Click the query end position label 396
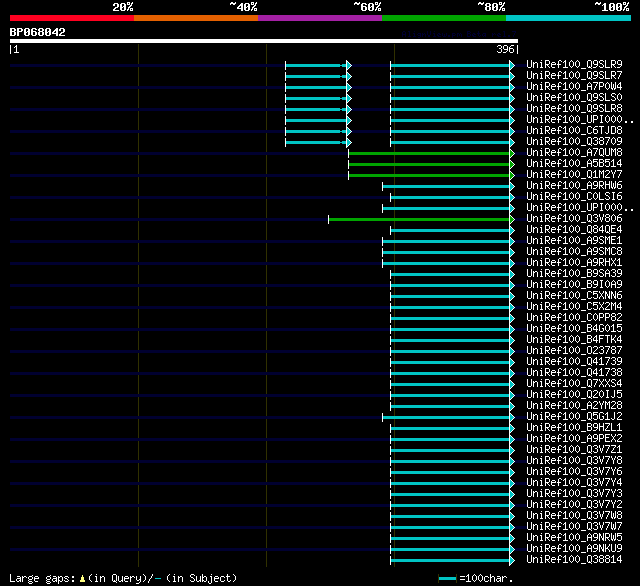This screenshot has height=586, width=640. [505, 49]
